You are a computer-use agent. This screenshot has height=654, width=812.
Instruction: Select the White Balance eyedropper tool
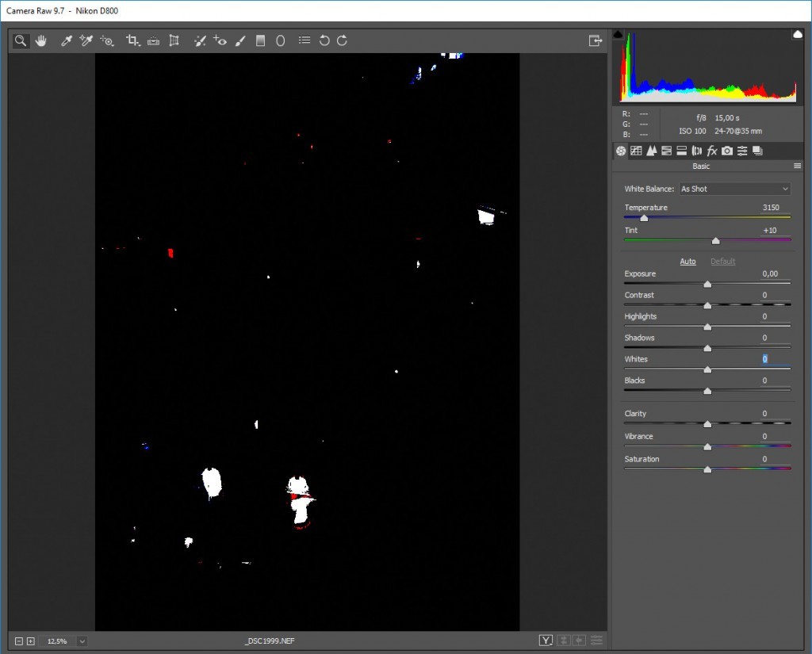[x=67, y=40]
